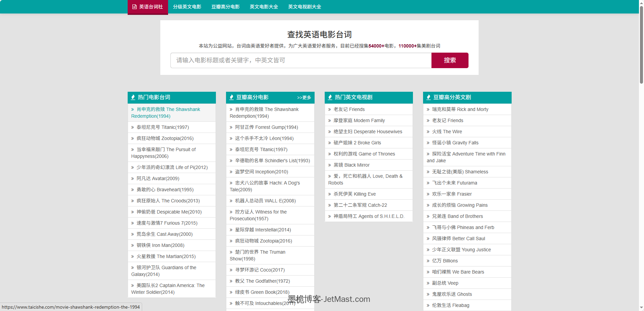Open 泰坦尼克号 Titanic(1997) in 热门电影台词
Screen dimensions: 644x311
pyautogui.click(x=163, y=127)
